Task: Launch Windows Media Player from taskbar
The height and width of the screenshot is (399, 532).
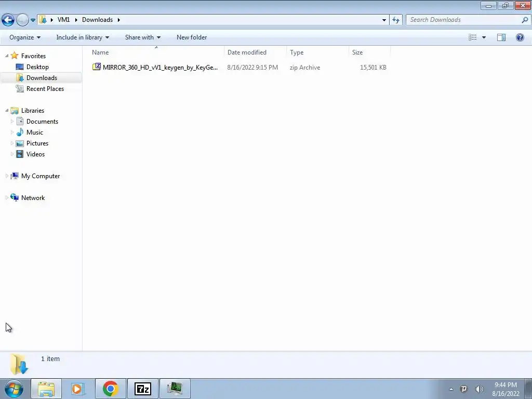Action: (78, 389)
